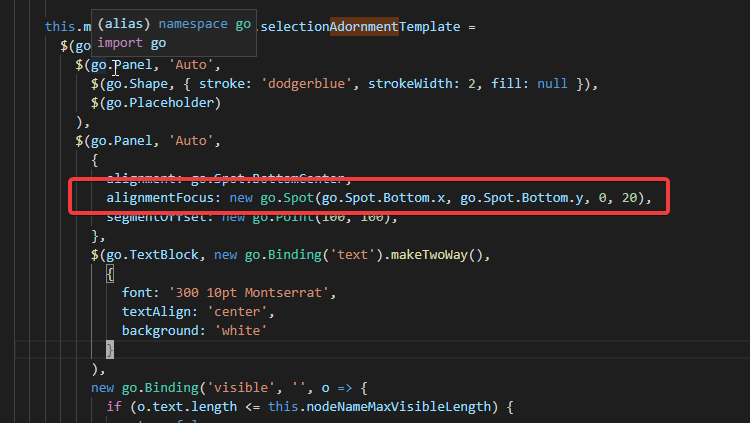
Task: Click the 'white' string value
Action: [x=241, y=331]
